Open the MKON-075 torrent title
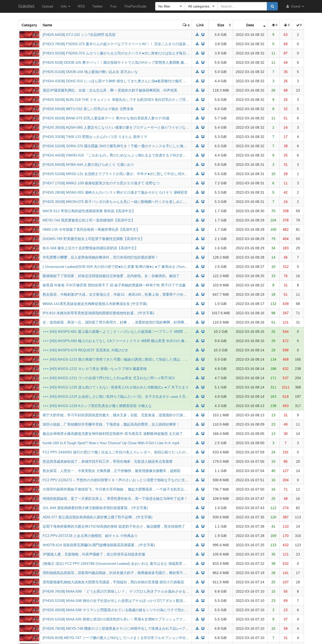The image size is (322, 644). click(x=115, y=202)
